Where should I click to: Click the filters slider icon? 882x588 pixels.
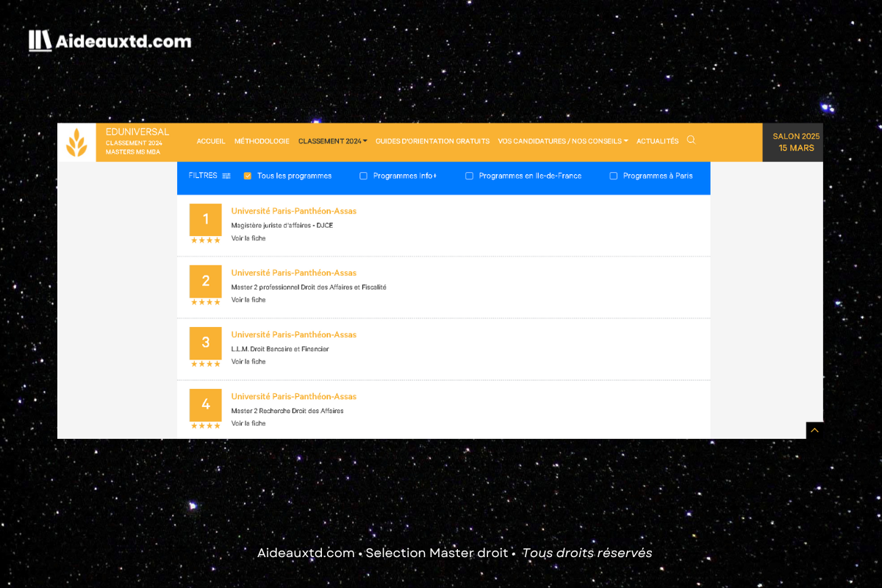point(226,176)
